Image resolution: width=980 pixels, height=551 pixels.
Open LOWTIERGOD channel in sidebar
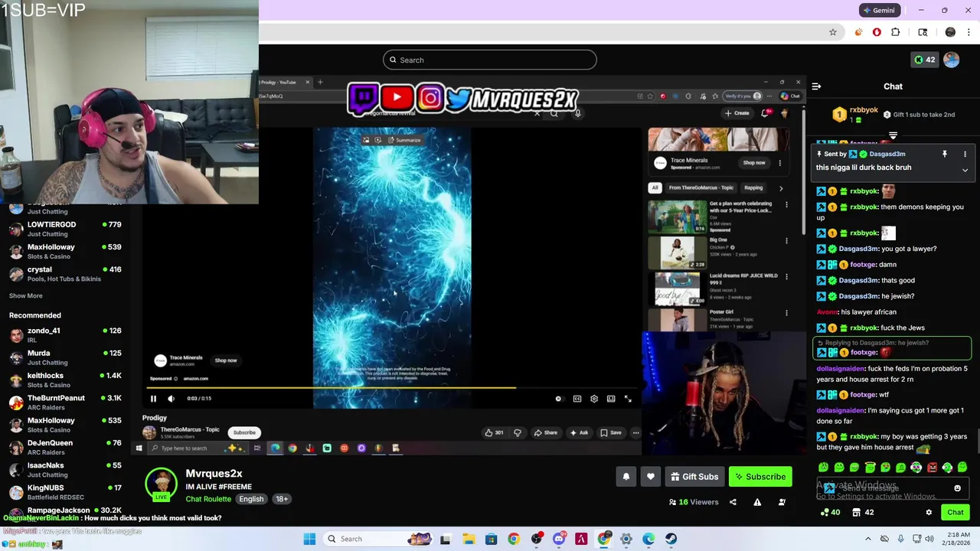point(65,229)
